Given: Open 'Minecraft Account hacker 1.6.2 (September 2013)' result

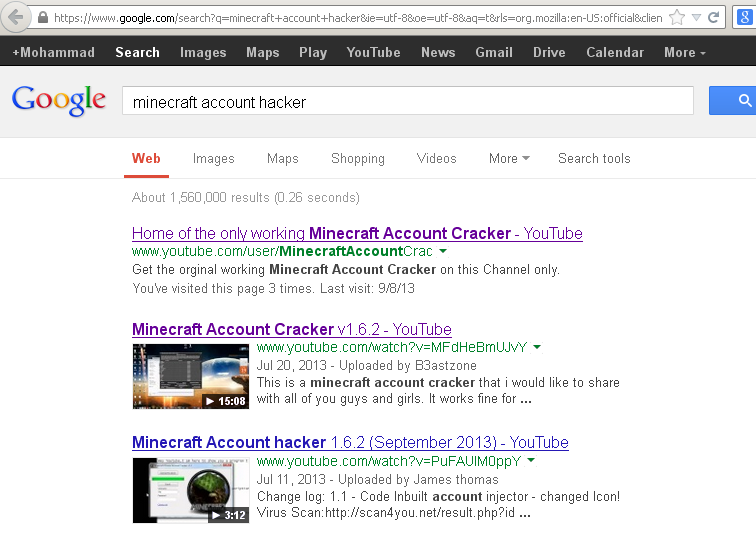Looking at the screenshot, I should (351, 442).
